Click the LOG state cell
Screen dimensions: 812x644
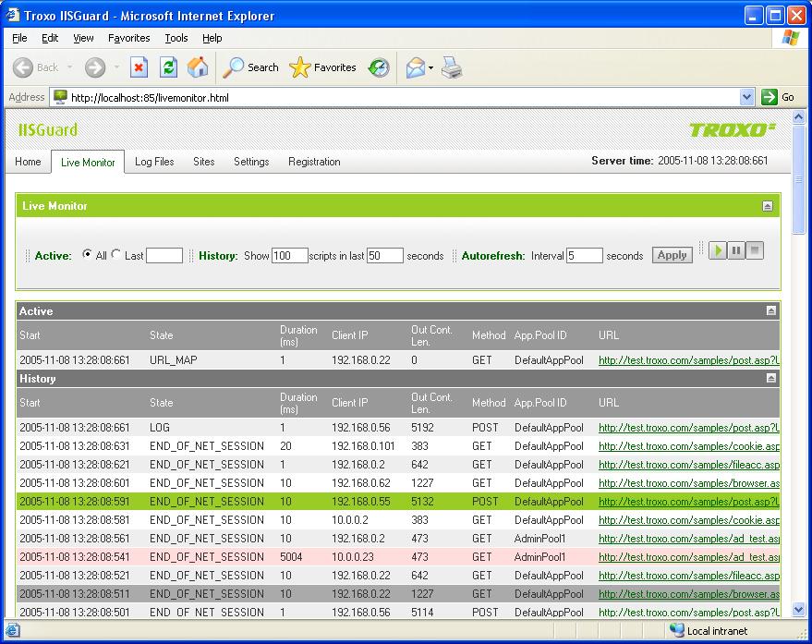160,428
